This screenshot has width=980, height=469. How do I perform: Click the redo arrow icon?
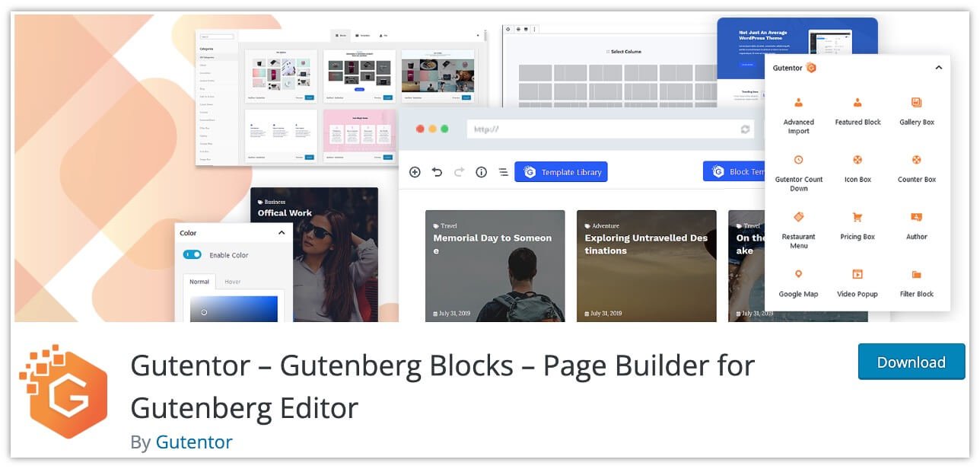click(459, 172)
